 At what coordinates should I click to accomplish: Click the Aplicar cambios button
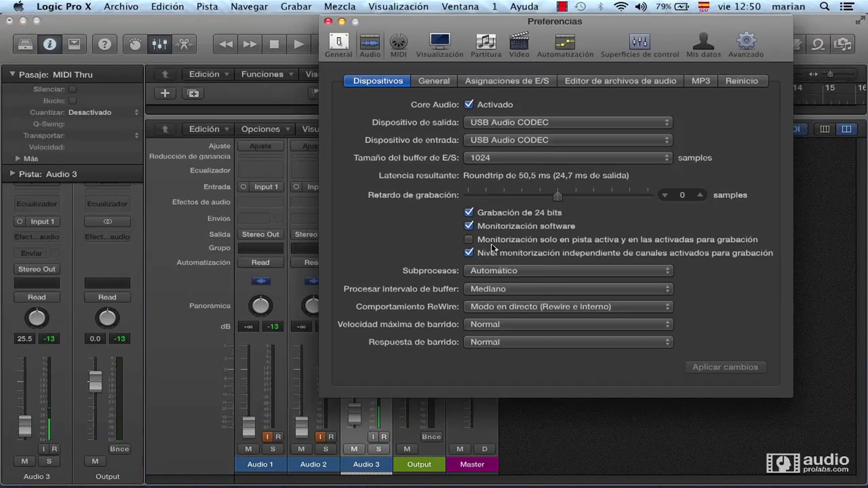(725, 367)
